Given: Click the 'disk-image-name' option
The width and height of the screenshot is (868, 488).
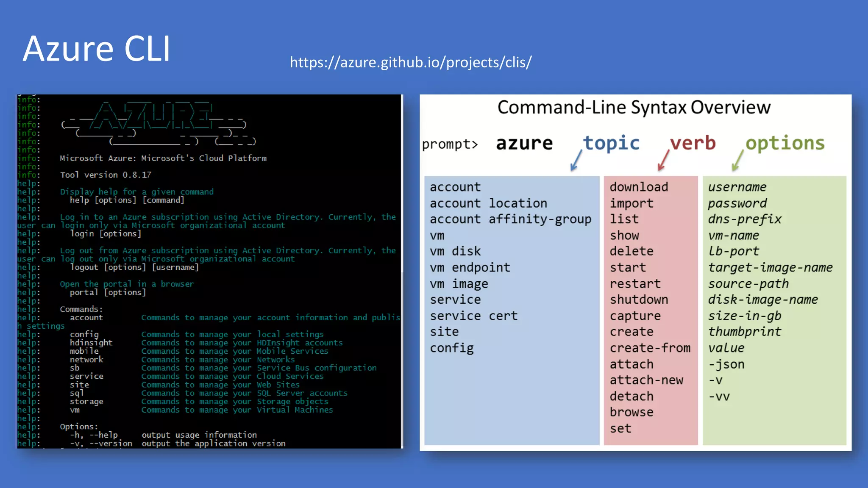Looking at the screenshot, I should pyautogui.click(x=763, y=300).
